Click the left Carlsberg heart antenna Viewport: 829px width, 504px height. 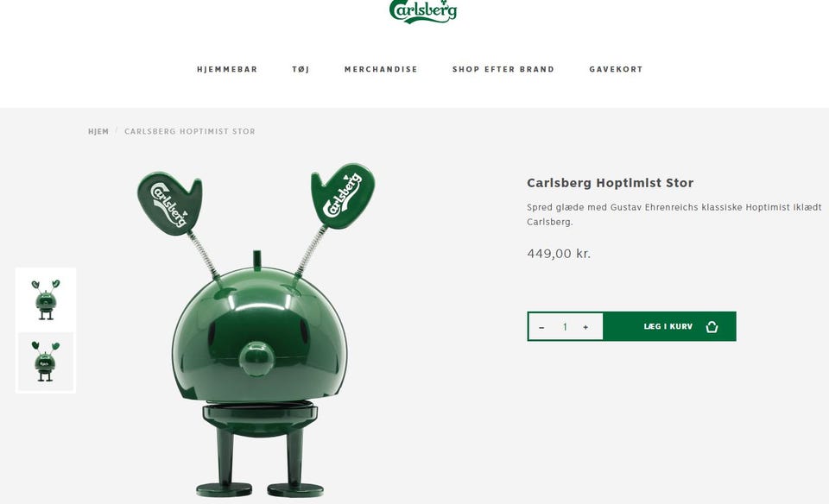tap(170, 202)
